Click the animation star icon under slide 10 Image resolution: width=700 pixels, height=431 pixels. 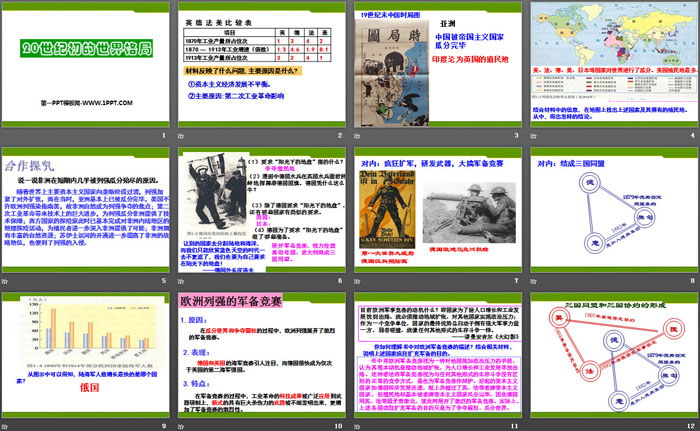(181, 427)
